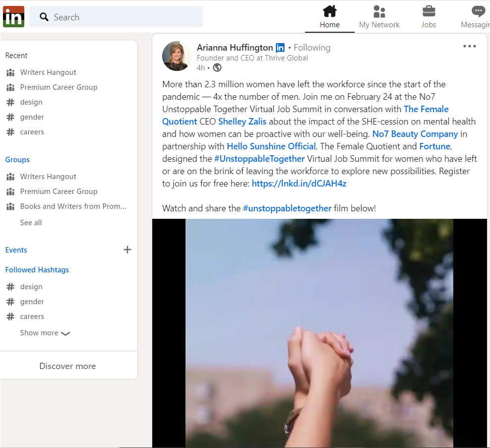
Task: Open Premium Career Group under Groups
Action: pyautogui.click(x=59, y=192)
